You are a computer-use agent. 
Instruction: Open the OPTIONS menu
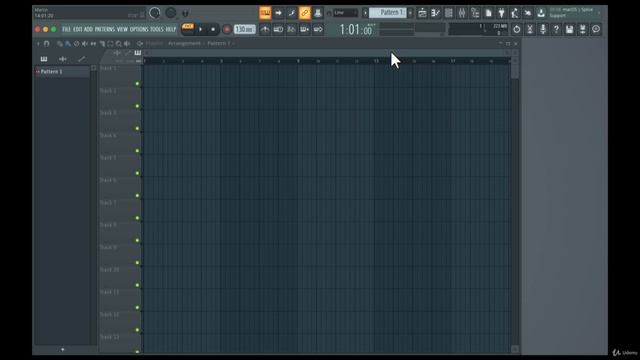pos(139,29)
